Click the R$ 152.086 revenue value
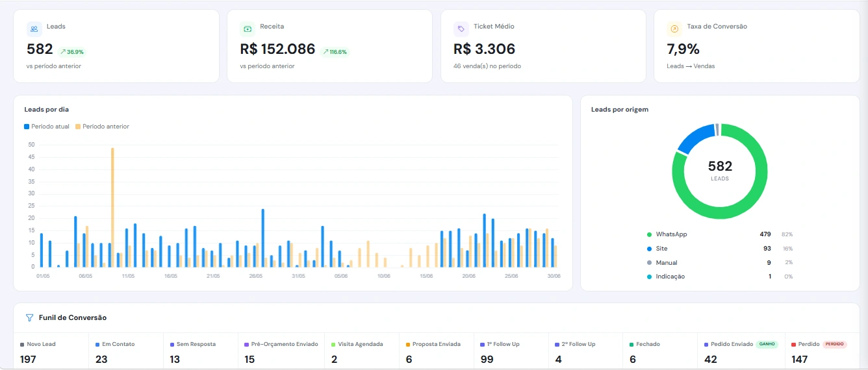Viewport: 868px width, 370px height. click(x=277, y=49)
